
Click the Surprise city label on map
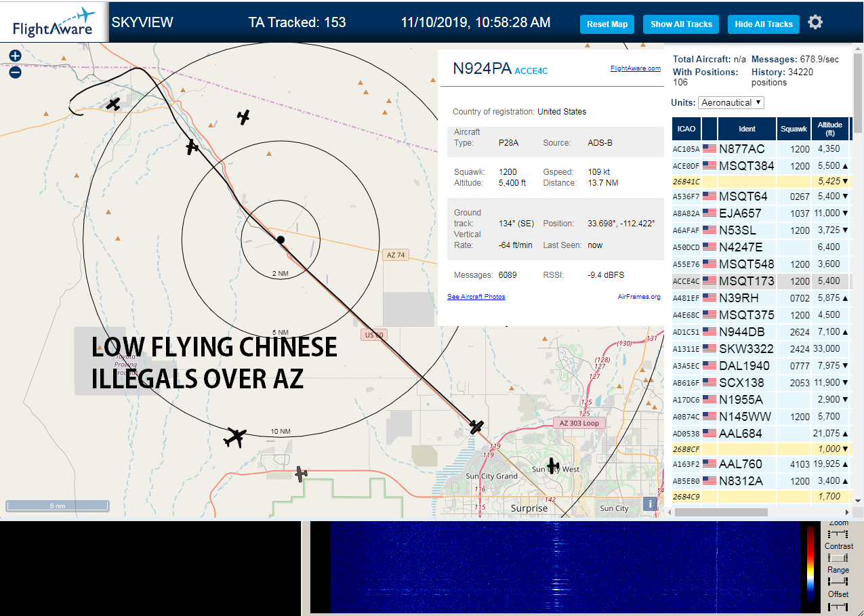529,508
